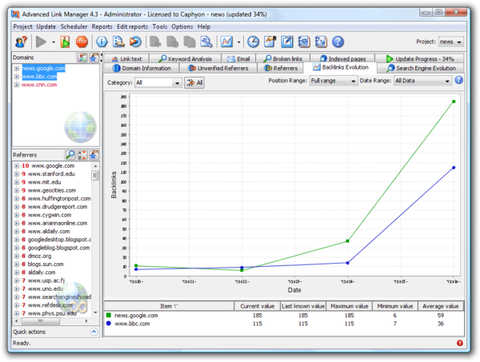The image size is (480, 362).
Task: Switch to the Referrers tab
Action: point(281,68)
